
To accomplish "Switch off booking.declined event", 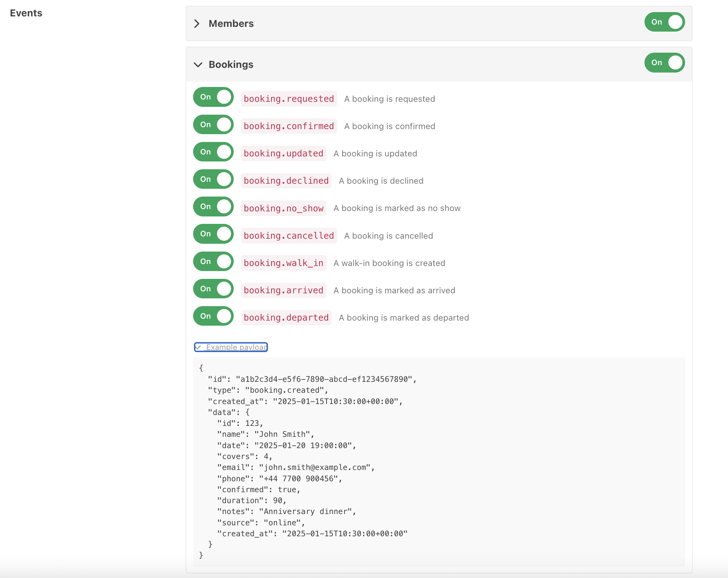I will tap(213, 179).
